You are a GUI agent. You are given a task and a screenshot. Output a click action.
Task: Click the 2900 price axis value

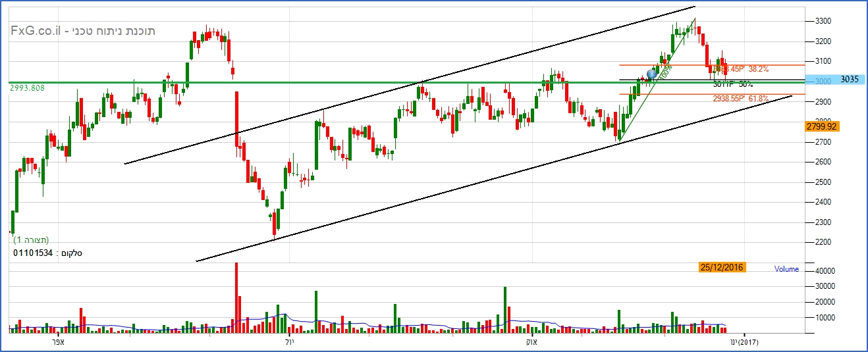[x=824, y=102]
